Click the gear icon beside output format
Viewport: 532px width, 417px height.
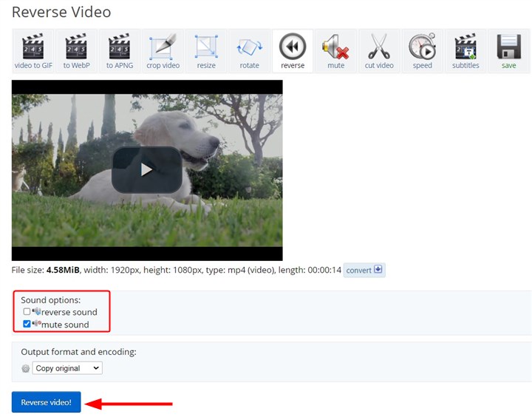click(x=25, y=368)
